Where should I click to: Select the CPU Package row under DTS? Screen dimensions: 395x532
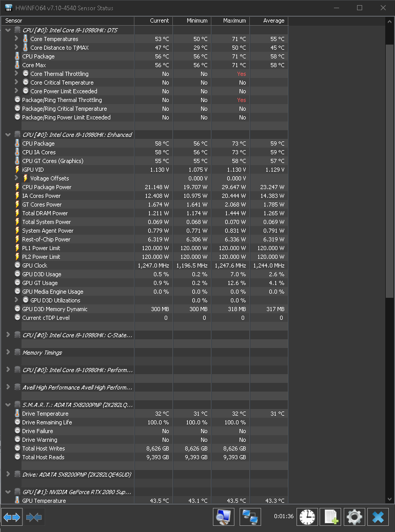144,56
